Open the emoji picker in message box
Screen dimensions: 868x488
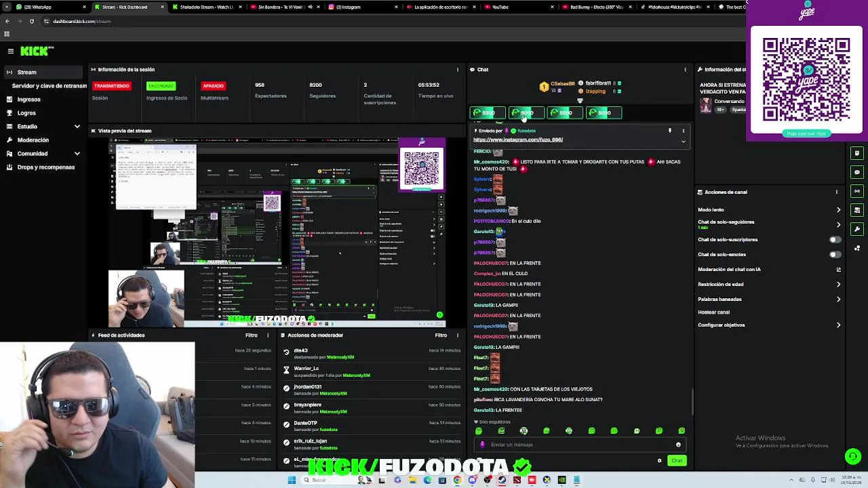click(678, 445)
